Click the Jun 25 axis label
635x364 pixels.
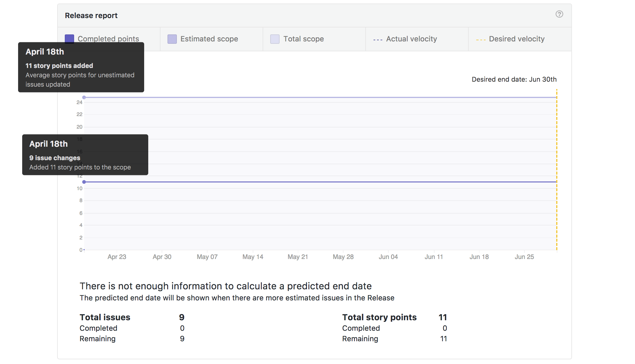(524, 257)
